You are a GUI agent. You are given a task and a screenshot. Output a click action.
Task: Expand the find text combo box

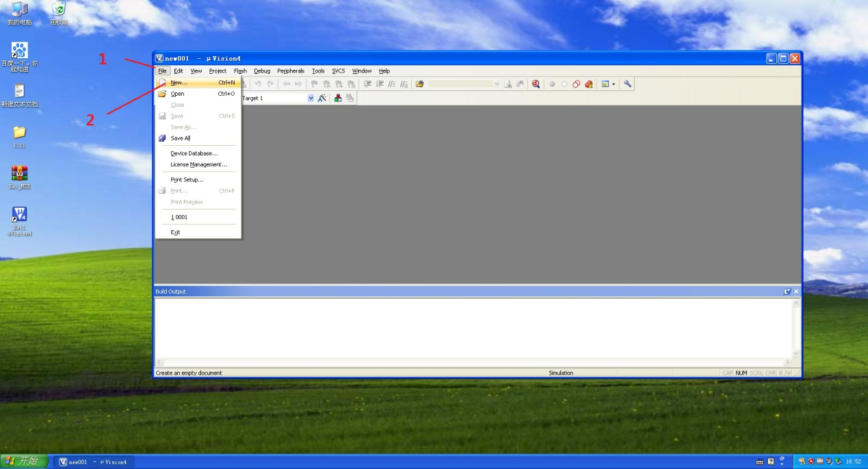click(x=497, y=84)
